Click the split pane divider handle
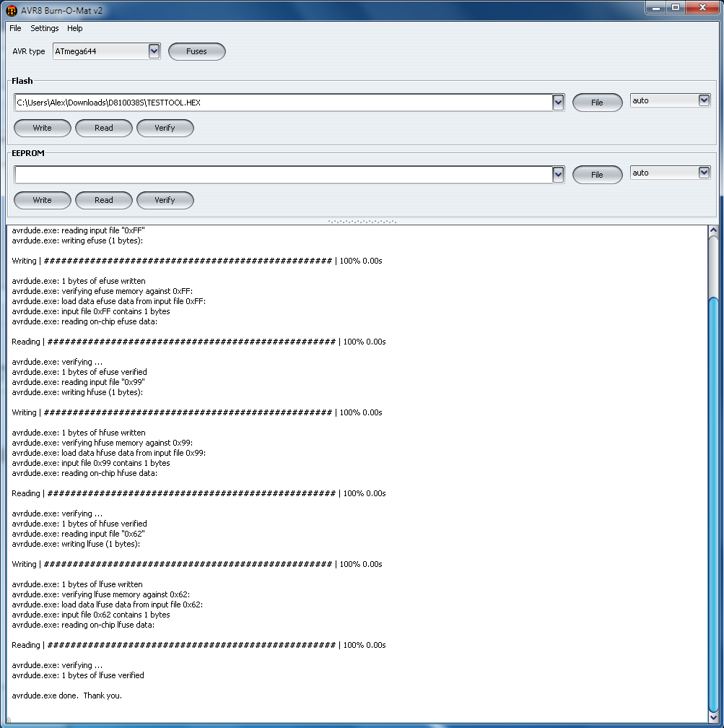 coord(362,222)
